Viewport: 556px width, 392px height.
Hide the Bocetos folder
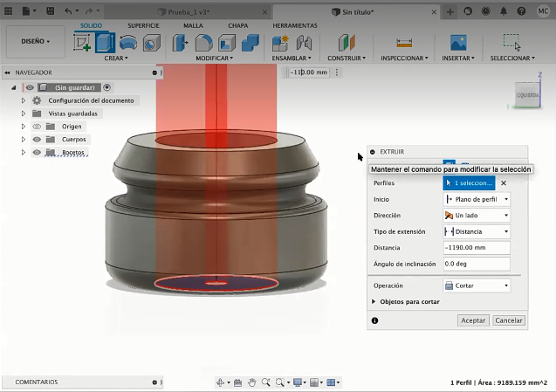37,152
